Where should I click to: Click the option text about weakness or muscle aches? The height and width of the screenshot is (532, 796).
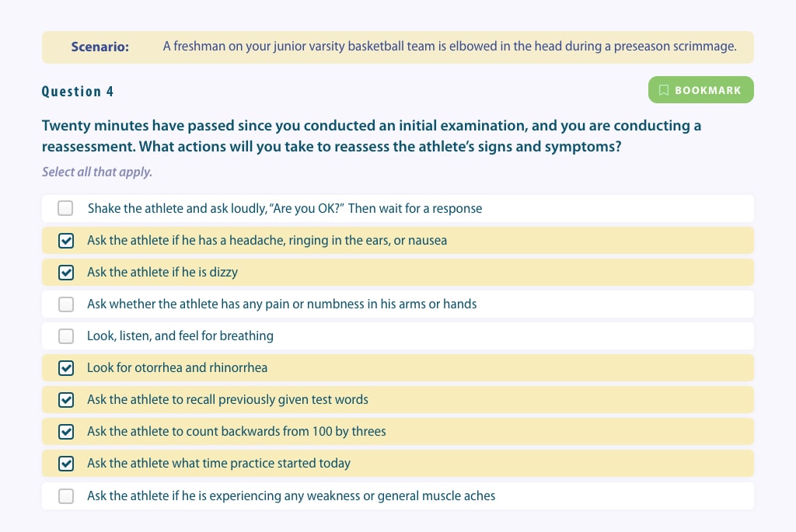click(291, 495)
